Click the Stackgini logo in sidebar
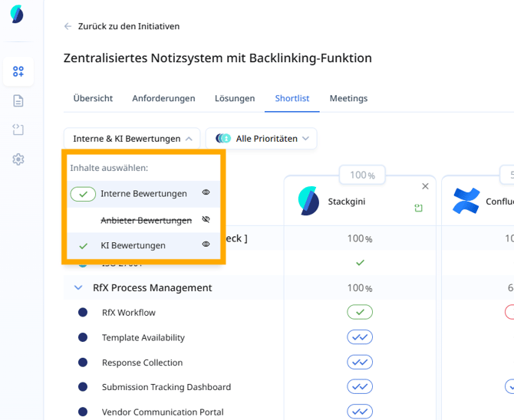The height and width of the screenshot is (420, 514). [17, 15]
